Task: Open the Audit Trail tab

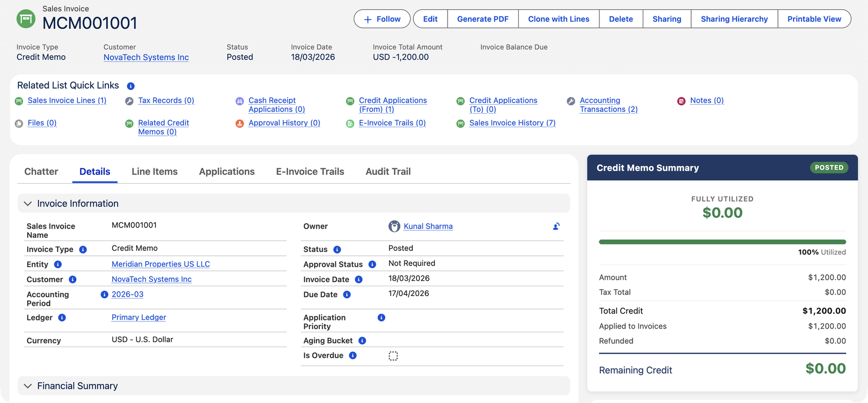Action: click(x=388, y=172)
